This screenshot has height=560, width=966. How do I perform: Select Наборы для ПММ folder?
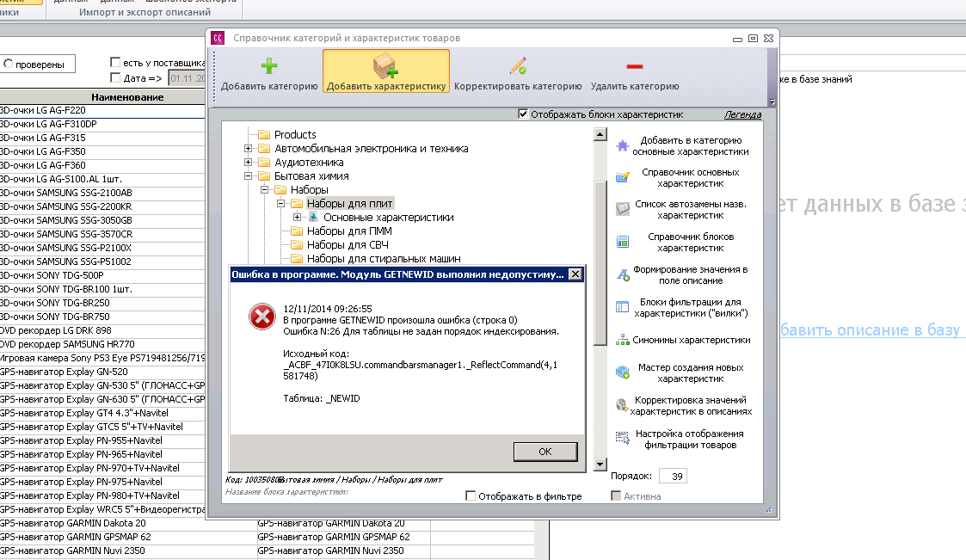point(349,231)
